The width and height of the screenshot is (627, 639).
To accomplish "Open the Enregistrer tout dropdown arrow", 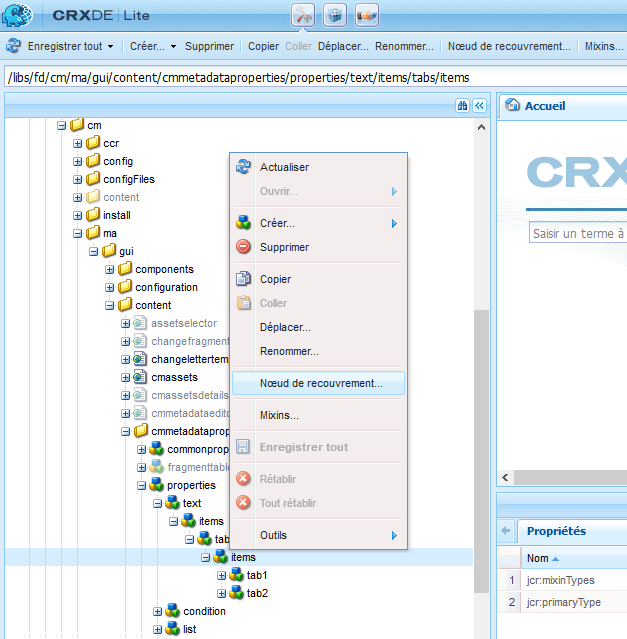I will pos(110,46).
